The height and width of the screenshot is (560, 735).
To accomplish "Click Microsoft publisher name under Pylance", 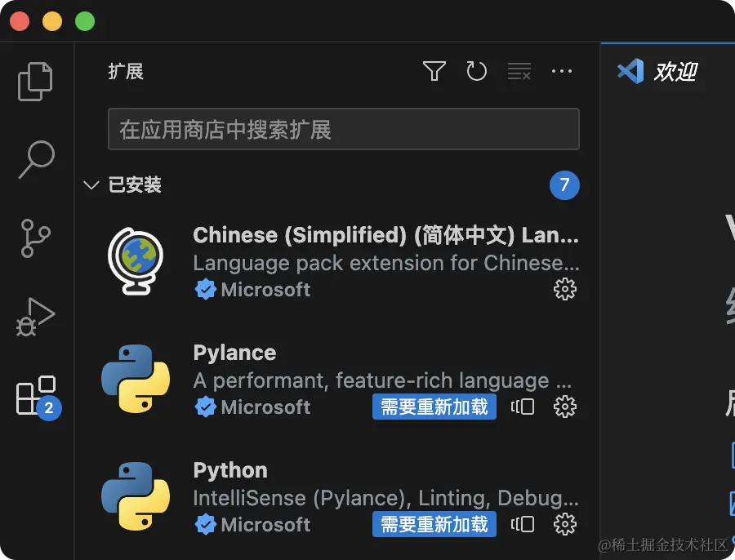I will (265, 407).
